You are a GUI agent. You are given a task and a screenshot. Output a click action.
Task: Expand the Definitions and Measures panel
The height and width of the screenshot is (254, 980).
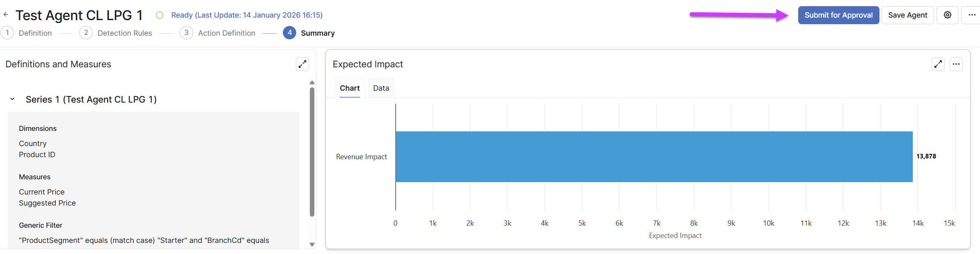pos(302,64)
